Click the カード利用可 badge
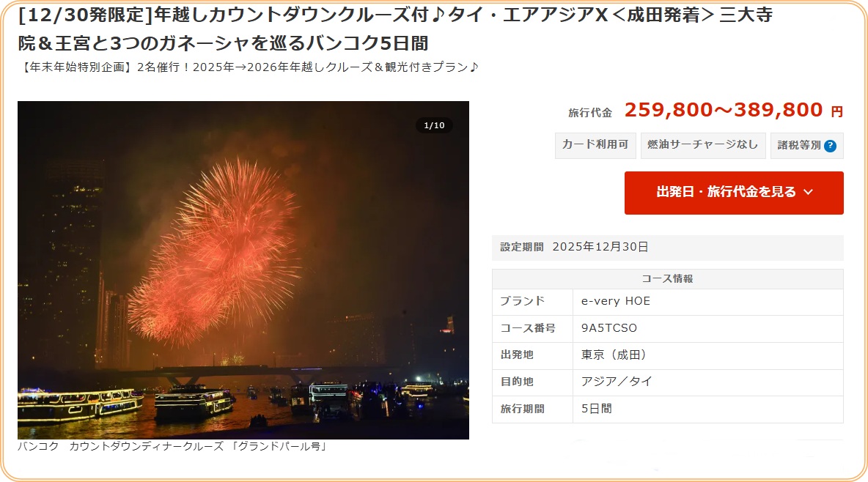This screenshot has width=868, height=482. tap(595, 145)
